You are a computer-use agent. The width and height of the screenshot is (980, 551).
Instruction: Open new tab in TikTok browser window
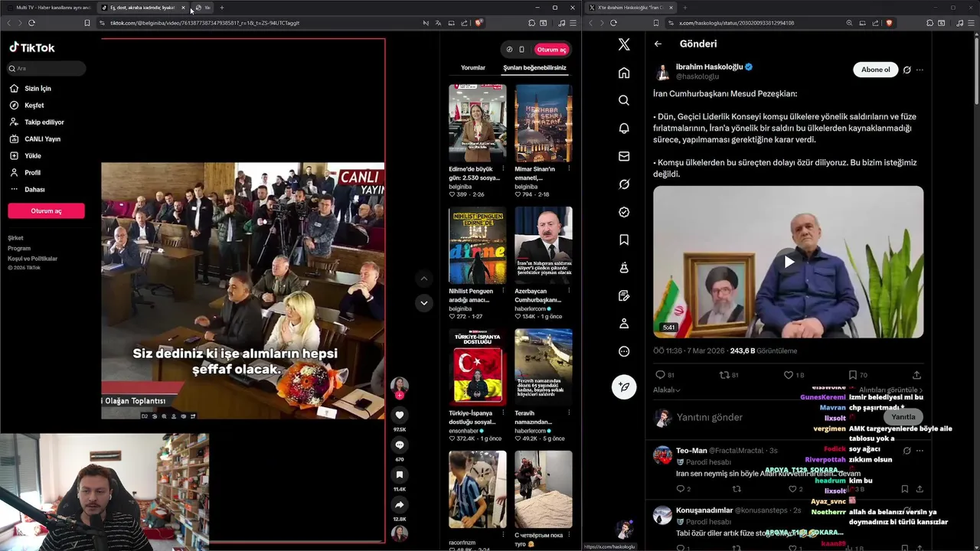tap(222, 8)
